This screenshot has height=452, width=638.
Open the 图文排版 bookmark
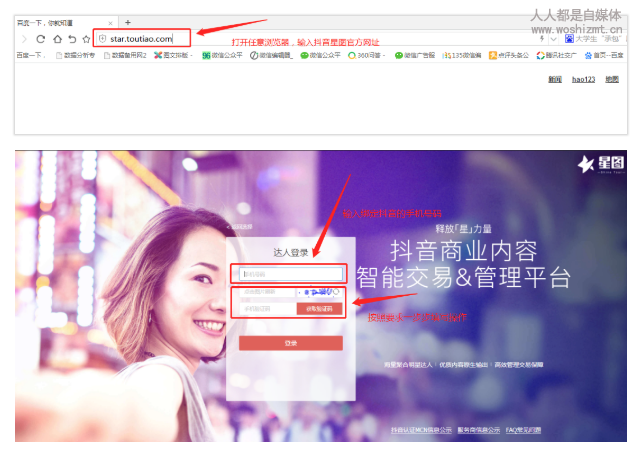pyautogui.click(x=173, y=55)
